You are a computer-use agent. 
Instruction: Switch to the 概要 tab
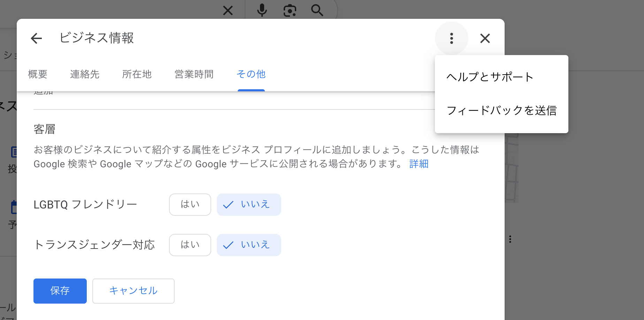[38, 74]
